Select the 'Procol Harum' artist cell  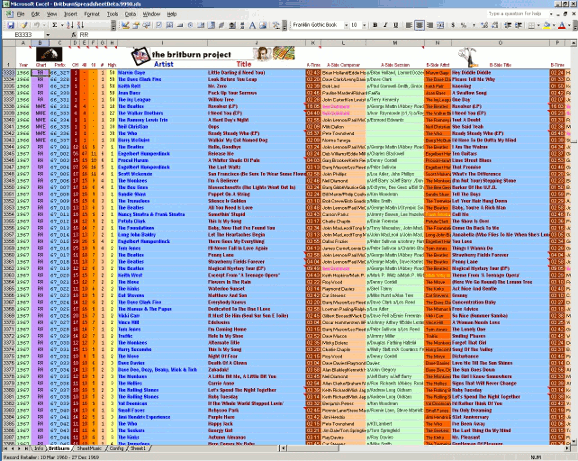[162, 160]
